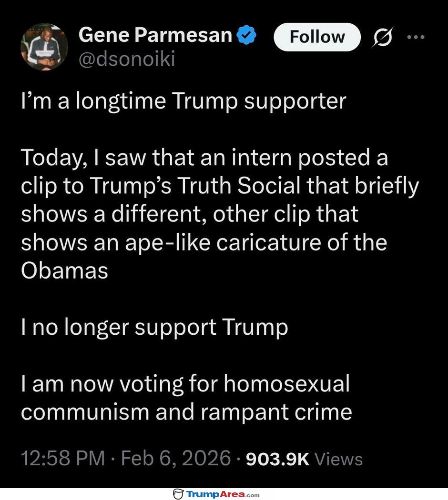Open Gene Parmesan's profile avatar
Screen dimensions: 448x500
point(44,47)
